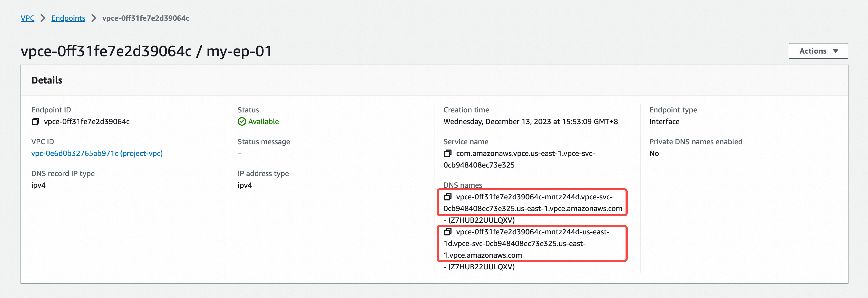Copy the first highlighted DNS name
Screen dimensions: 868x298
448,197
